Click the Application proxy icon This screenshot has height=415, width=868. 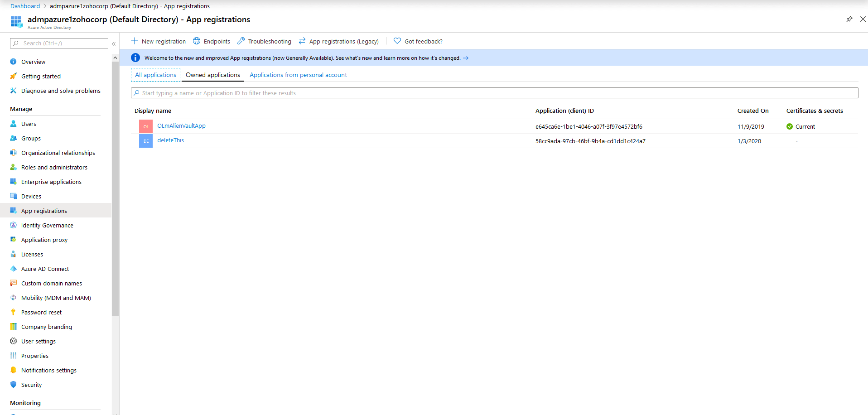click(x=13, y=240)
